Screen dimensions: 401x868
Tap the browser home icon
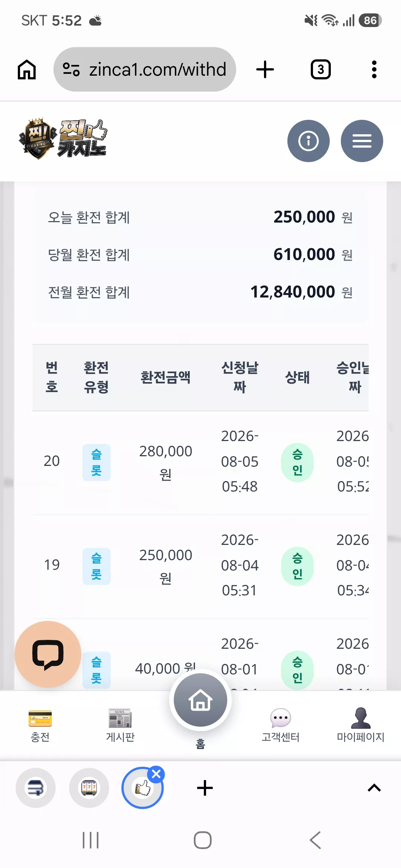[27, 69]
